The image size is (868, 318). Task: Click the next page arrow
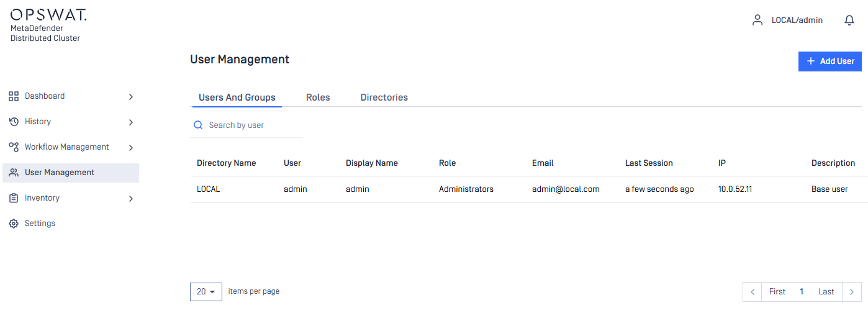click(851, 292)
